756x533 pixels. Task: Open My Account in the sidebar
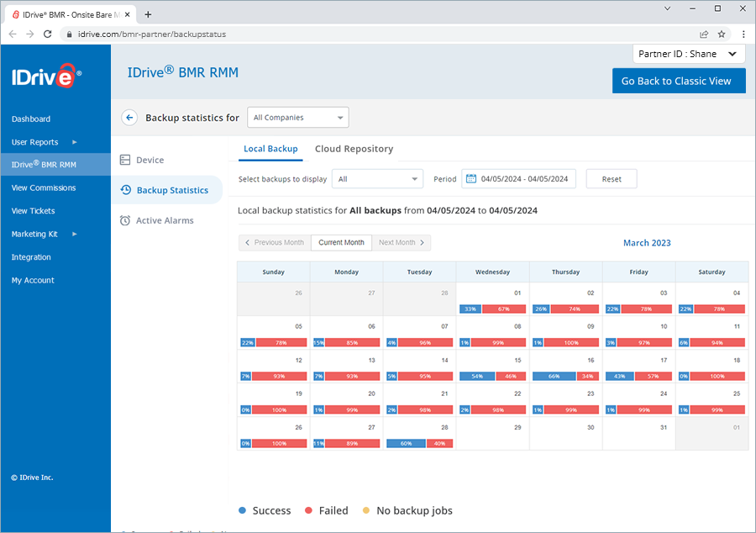coord(33,281)
